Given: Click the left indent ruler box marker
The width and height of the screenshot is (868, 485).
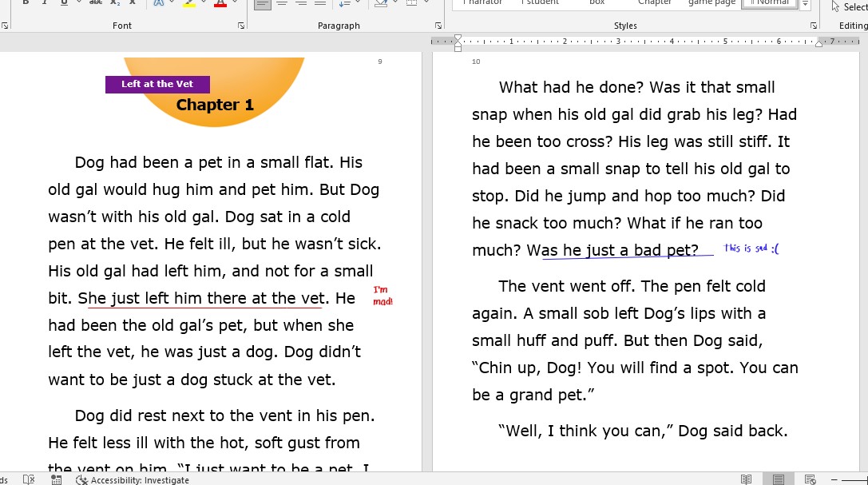Looking at the screenshot, I should tap(458, 49).
